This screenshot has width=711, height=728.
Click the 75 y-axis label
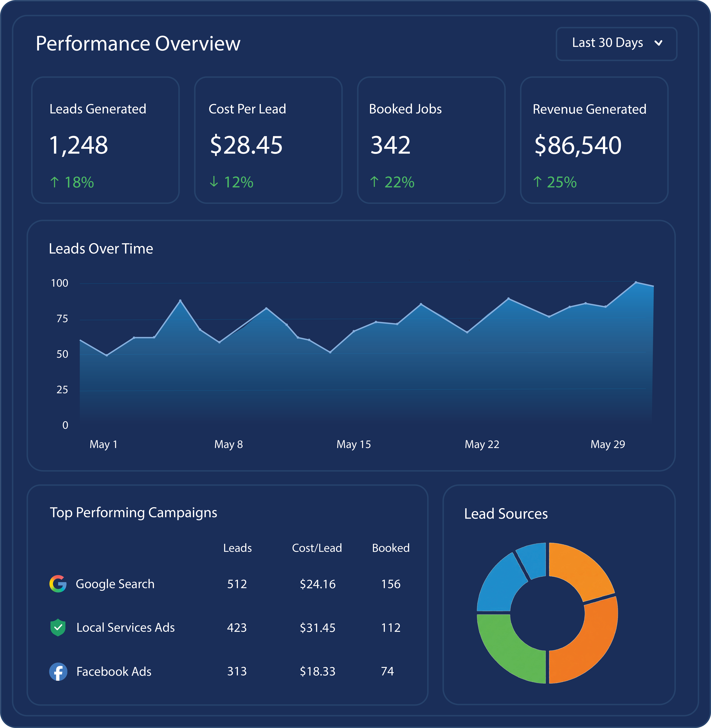(x=62, y=319)
